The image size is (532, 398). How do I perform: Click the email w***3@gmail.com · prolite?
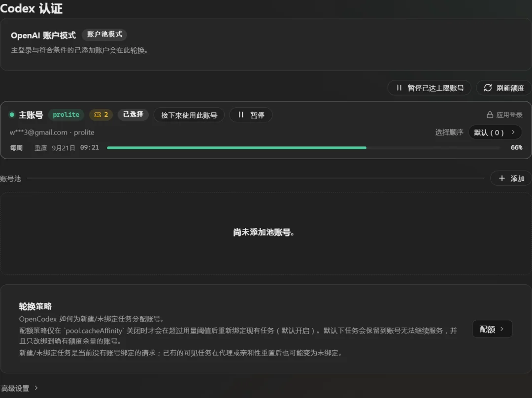[x=52, y=133]
